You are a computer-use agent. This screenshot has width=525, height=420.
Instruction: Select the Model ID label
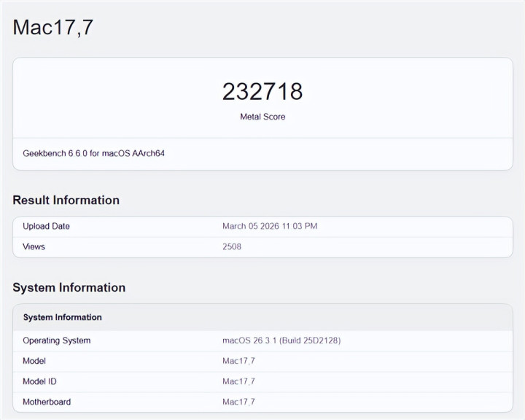click(39, 381)
